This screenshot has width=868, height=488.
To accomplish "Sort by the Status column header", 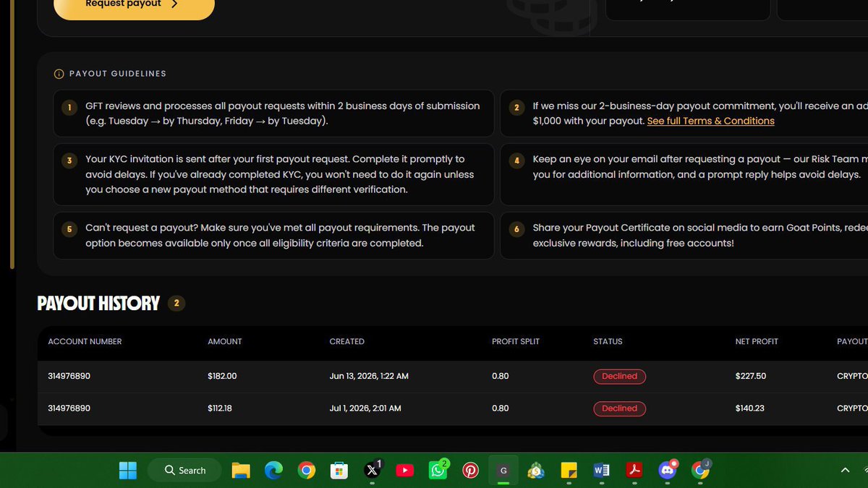I will [x=608, y=341].
